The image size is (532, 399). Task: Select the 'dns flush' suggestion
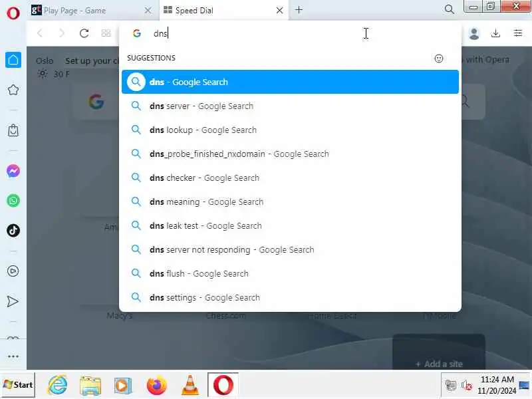290,273
